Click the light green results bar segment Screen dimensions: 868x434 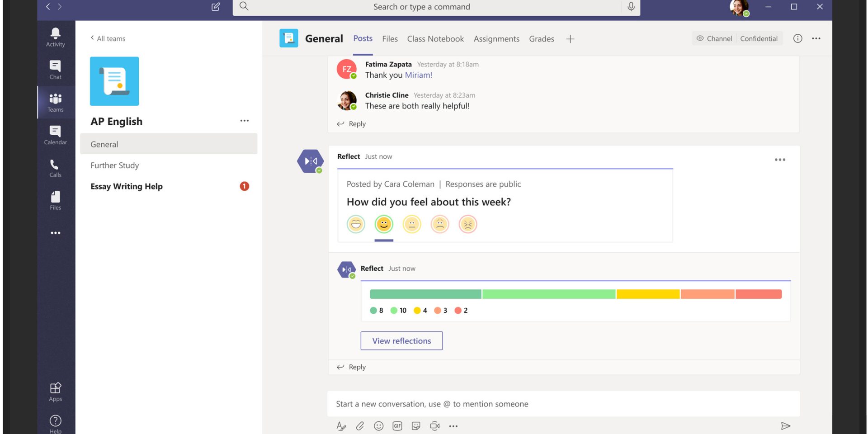coord(549,294)
